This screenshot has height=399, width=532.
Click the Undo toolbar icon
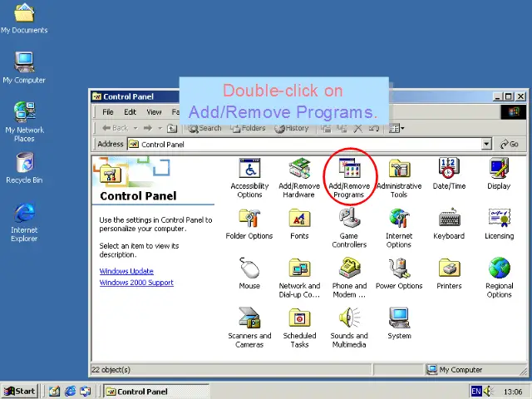(374, 128)
